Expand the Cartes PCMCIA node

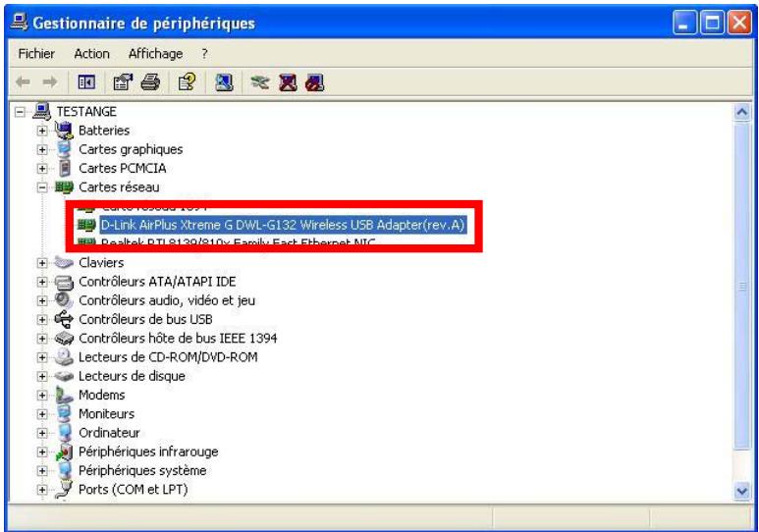[42, 169]
